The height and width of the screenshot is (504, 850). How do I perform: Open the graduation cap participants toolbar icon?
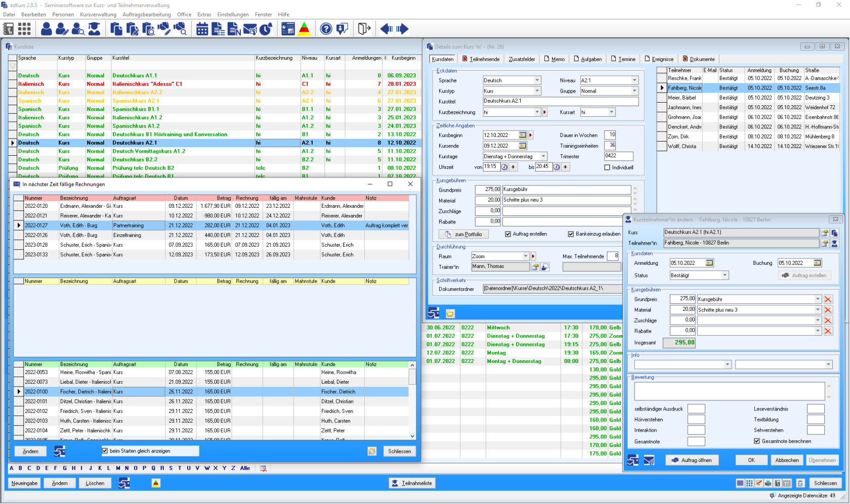point(94,29)
